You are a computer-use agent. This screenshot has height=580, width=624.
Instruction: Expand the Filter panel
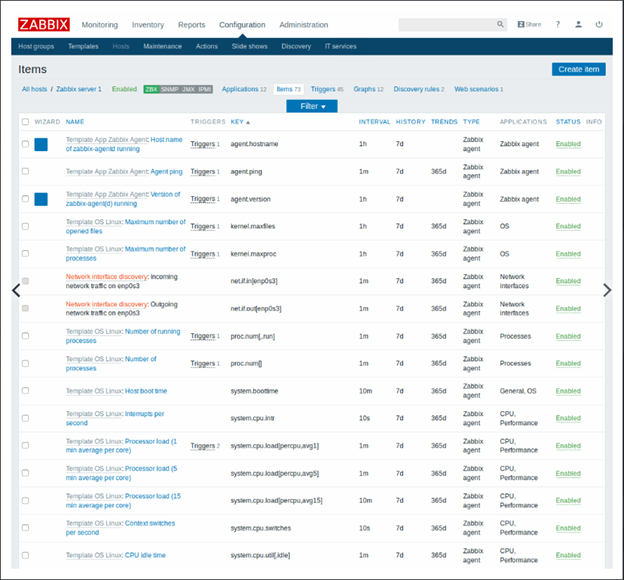click(312, 106)
